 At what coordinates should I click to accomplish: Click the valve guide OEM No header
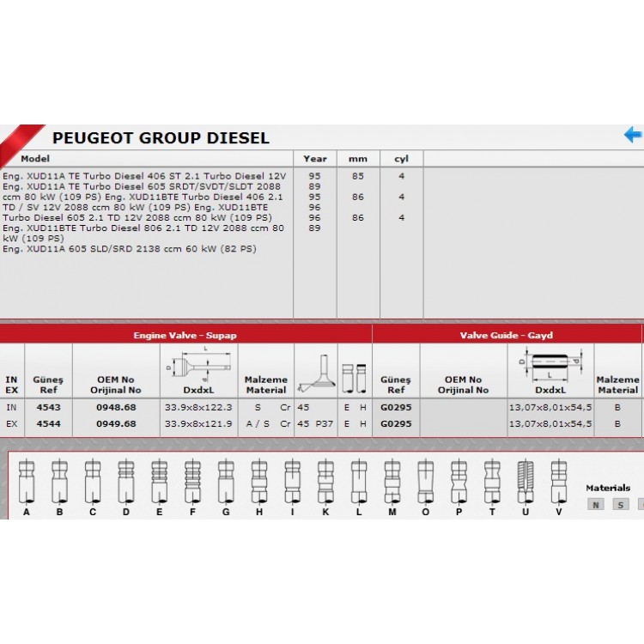point(463,385)
